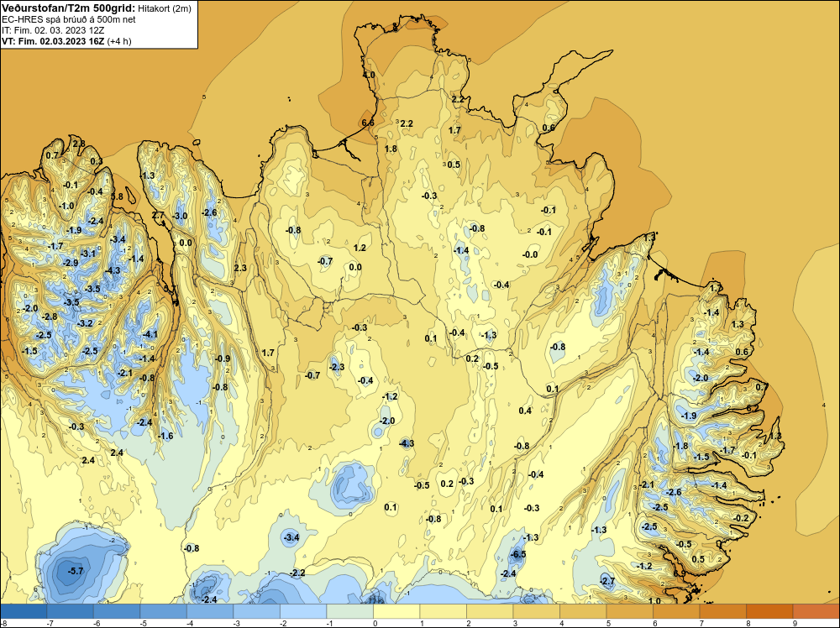Click the 1.8 temperature value
This screenshot has width=840, height=628.
[x=391, y=149]
